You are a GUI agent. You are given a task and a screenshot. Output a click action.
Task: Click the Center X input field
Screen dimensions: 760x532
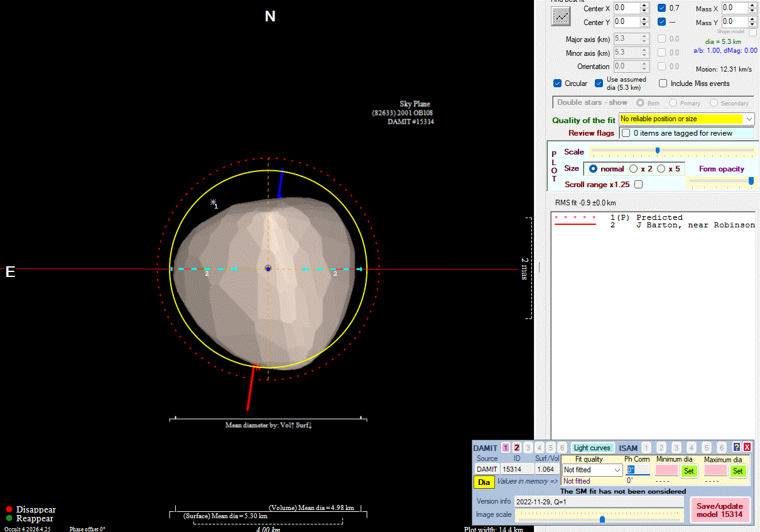pos(626,8)
